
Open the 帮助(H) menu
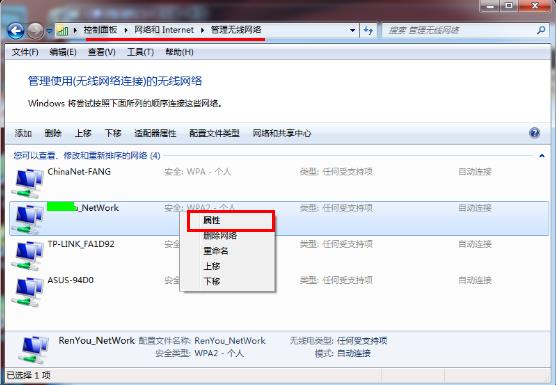pos(179,52)
